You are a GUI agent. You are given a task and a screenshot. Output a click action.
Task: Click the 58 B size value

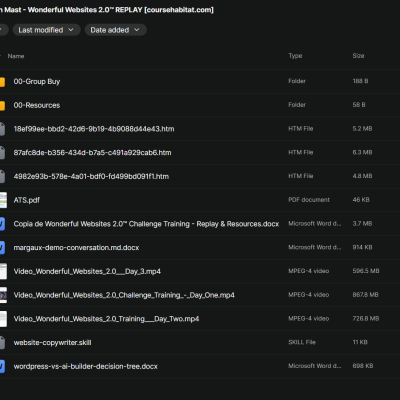(359, 105)
